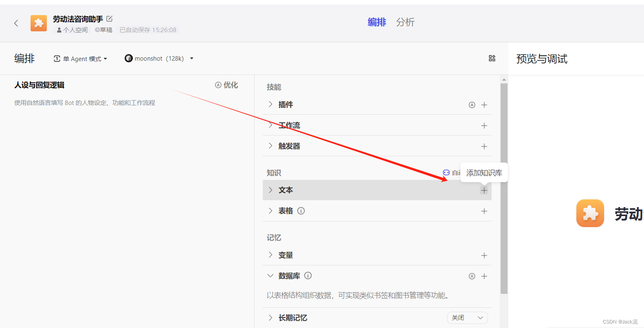Click the 已自动保存 15:26:08 status
Viewport: 644px width, 328px height.
[148, 30]
